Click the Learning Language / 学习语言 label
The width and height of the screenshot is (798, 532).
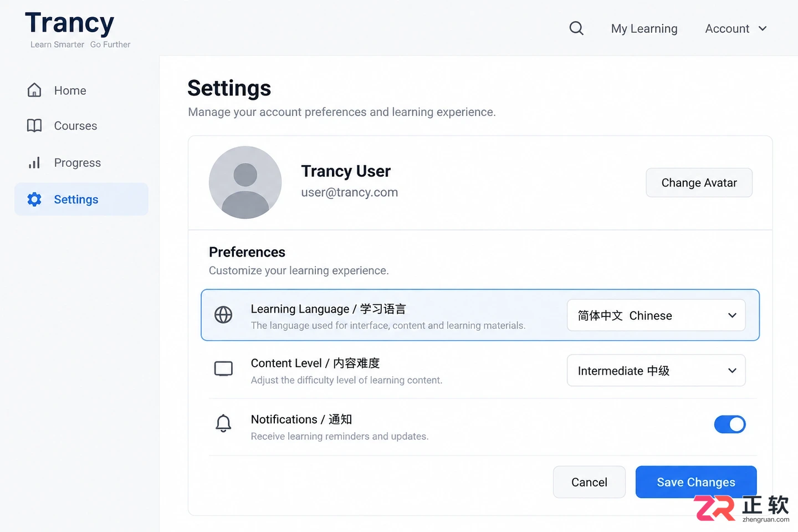(328, 309)
